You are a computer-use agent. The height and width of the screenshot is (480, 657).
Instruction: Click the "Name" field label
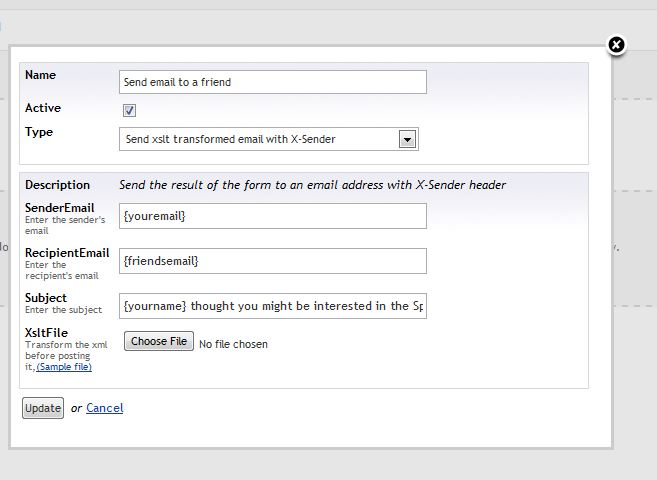[40, 75]
